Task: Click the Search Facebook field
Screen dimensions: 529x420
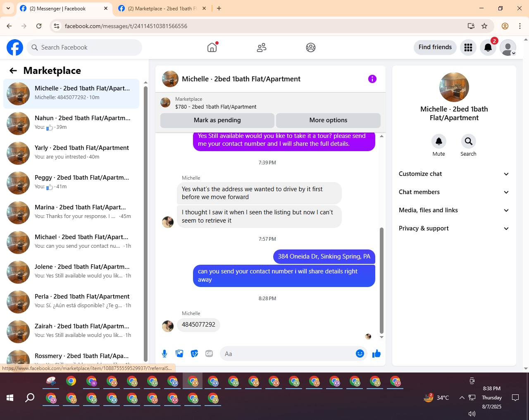Action: click(84, 47)
